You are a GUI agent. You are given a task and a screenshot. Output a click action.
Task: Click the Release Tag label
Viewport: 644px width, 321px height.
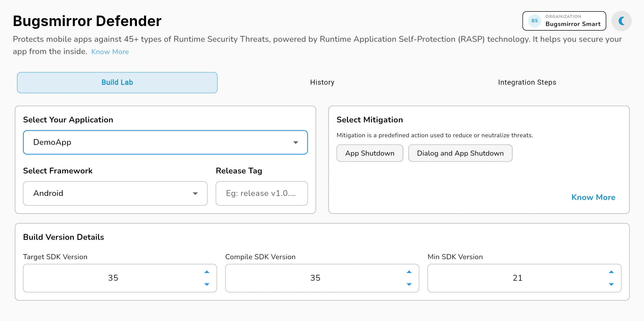click(x=239, y=171)
